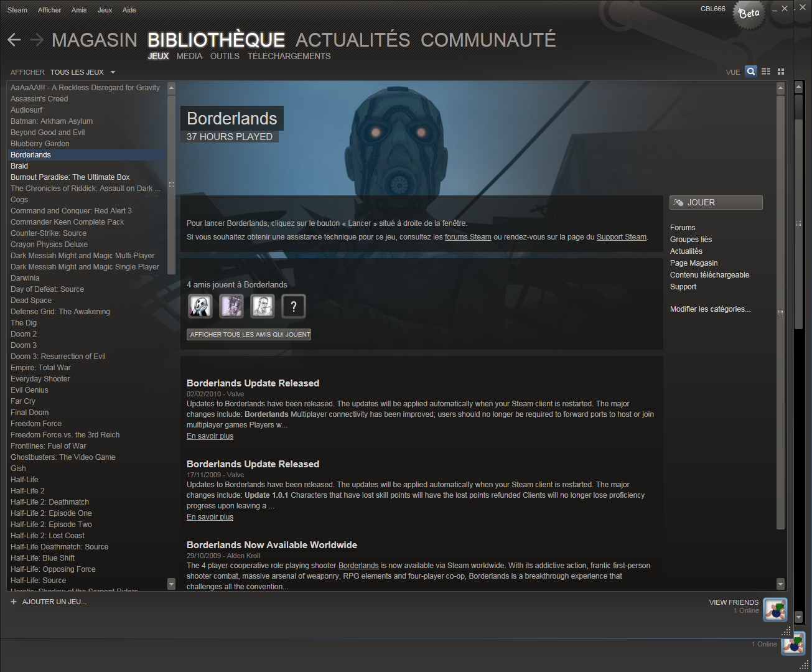Switch to list view icon
The height and width of the screenshot is (672, 812).
tap(766, 72)
